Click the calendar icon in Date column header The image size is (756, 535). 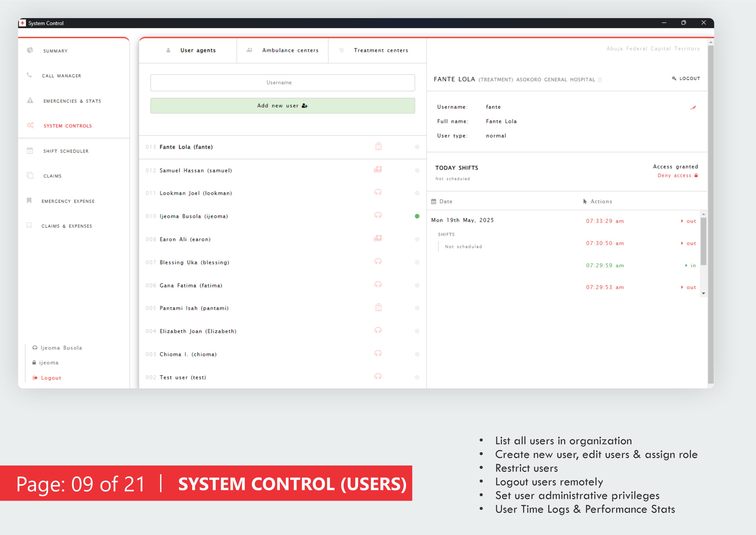[x=434, y=201]
